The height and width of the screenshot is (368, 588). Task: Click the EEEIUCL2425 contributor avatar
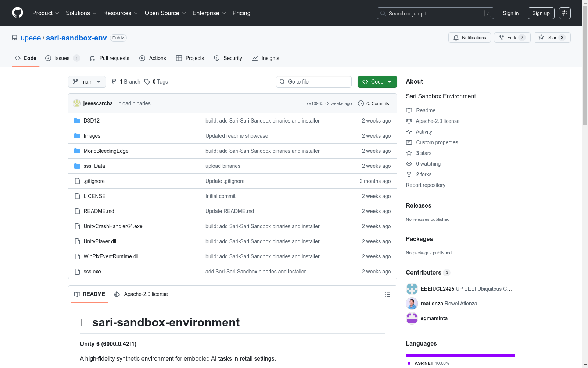tap(412, 289)
